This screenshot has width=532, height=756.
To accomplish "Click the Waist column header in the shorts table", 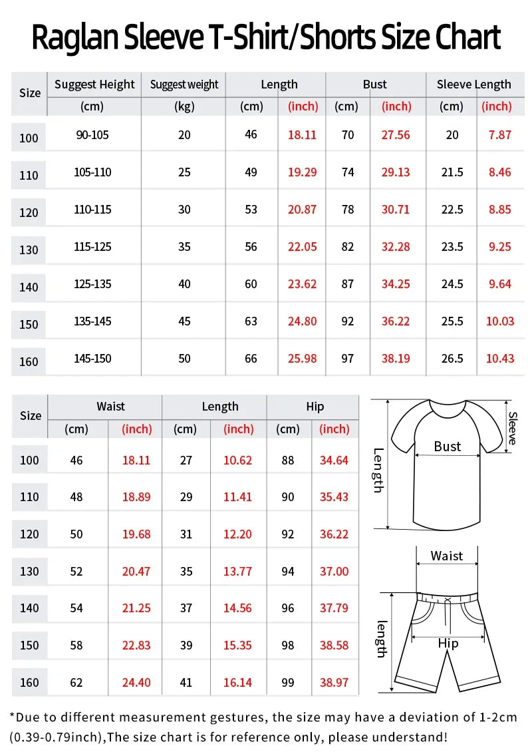I will [110, 407].
